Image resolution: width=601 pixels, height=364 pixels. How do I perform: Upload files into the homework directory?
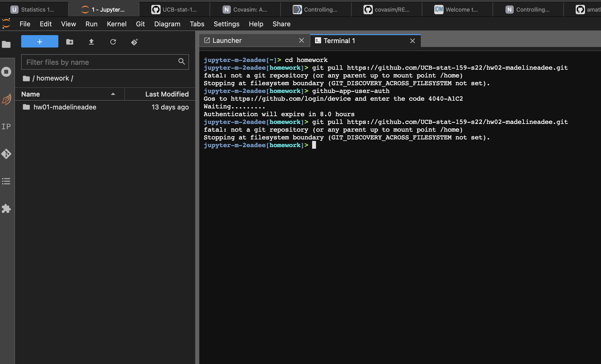pos(92,42)
